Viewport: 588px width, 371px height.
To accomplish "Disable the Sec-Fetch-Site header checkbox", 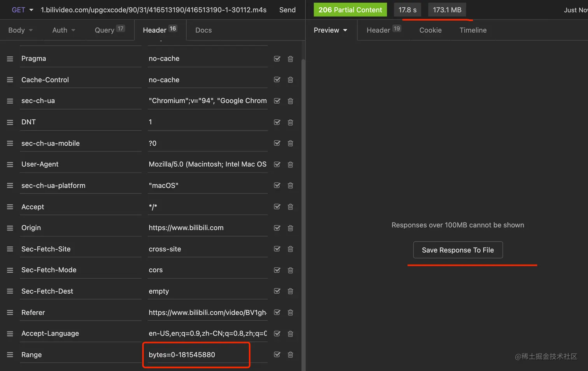I will [277, 249].
